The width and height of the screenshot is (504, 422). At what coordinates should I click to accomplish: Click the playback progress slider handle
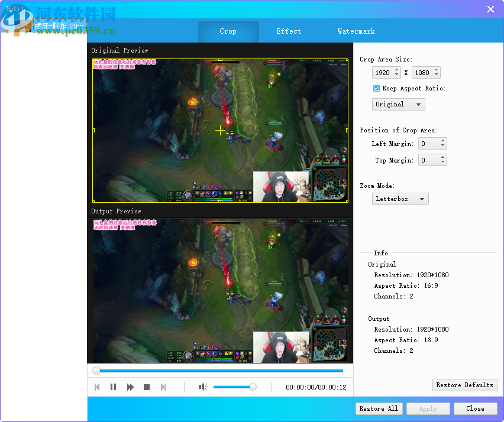click(x=96, y=371)
